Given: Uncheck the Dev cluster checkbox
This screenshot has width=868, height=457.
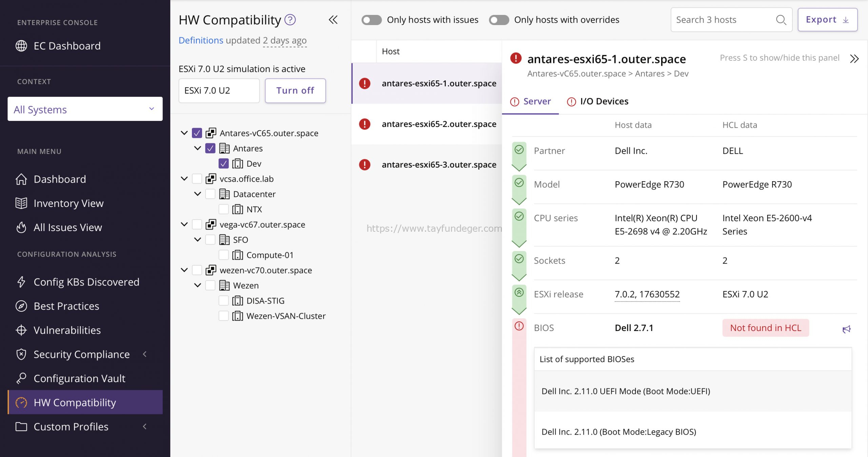Looking at the screenshot, I should [223, 163].
